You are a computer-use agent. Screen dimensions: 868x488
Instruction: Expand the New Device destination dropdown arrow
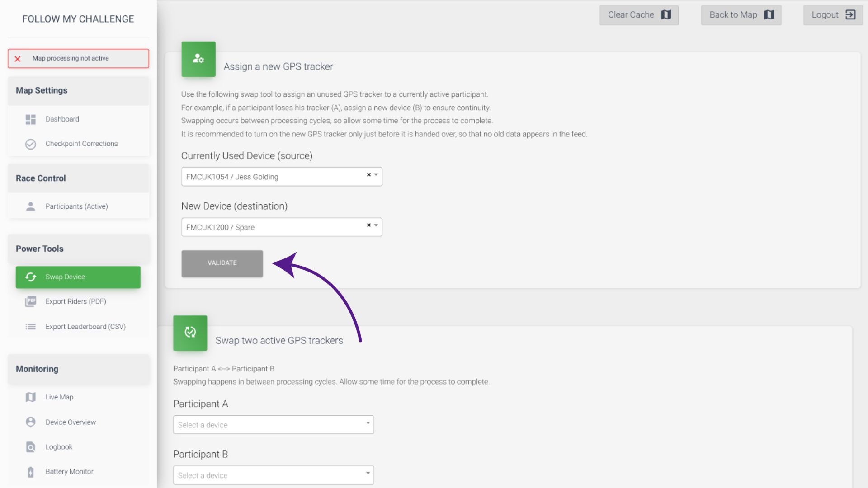pos(376,225)
